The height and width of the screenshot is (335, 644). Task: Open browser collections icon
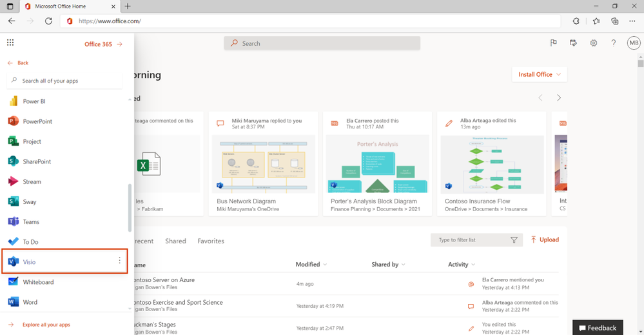[x=615, y=21]
